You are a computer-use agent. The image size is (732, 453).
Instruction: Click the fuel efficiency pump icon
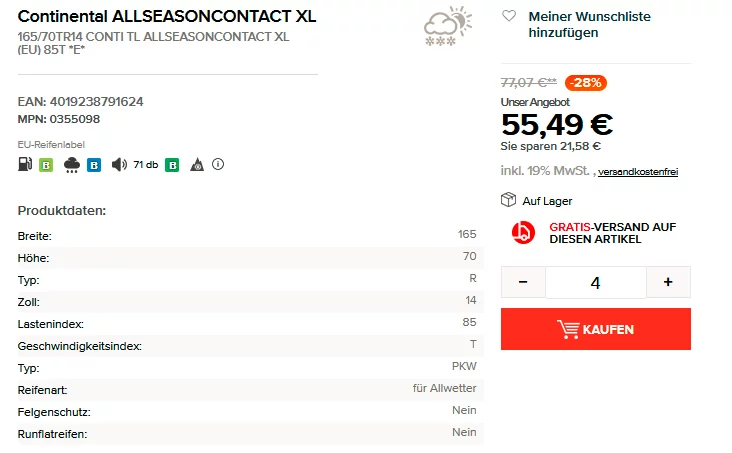pyautogui.click(x=25, y=164)
